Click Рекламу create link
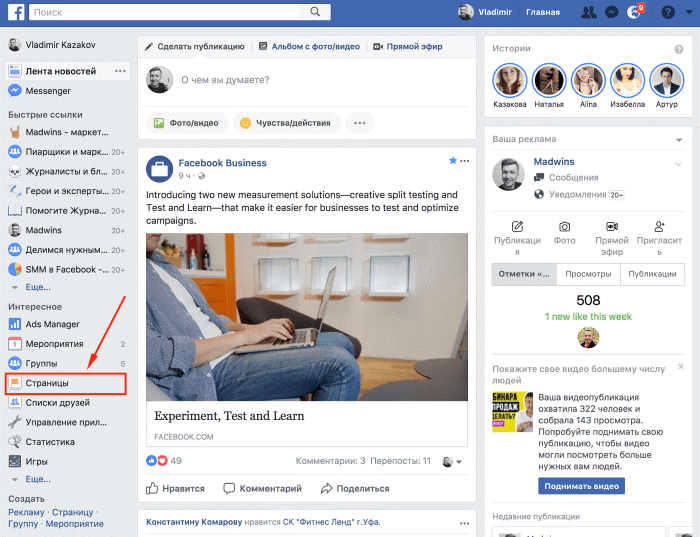The image size is (700, 537). coord(26,512)
